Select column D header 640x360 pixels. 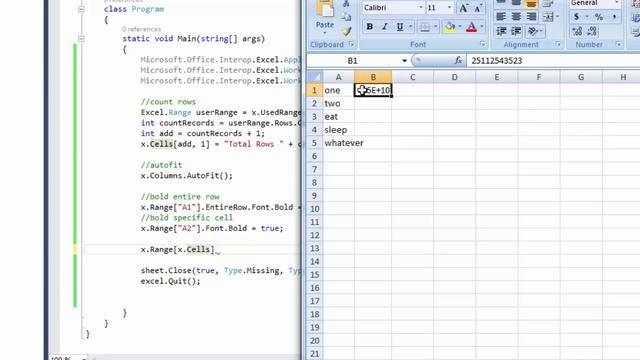tap(454, 77)
